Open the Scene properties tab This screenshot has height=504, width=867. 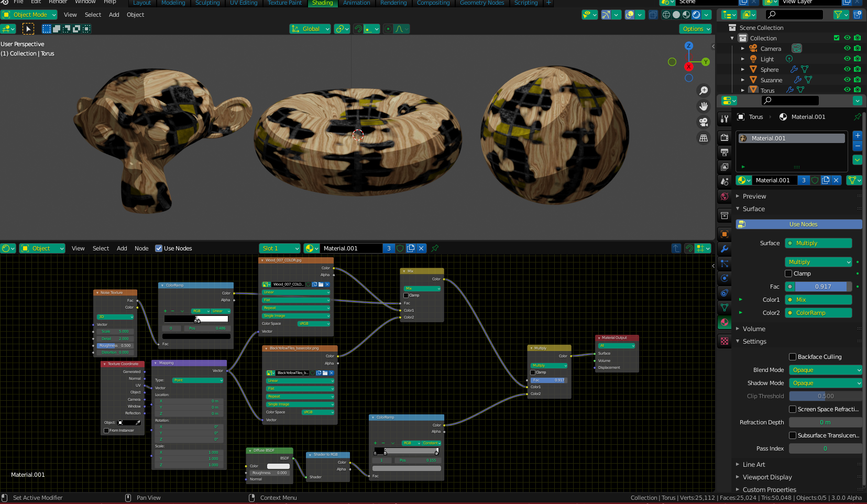725,182
